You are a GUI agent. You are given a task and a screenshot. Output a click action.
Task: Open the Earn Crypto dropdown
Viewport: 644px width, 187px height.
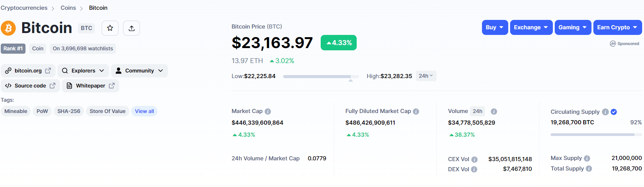(x=617, y=27)
